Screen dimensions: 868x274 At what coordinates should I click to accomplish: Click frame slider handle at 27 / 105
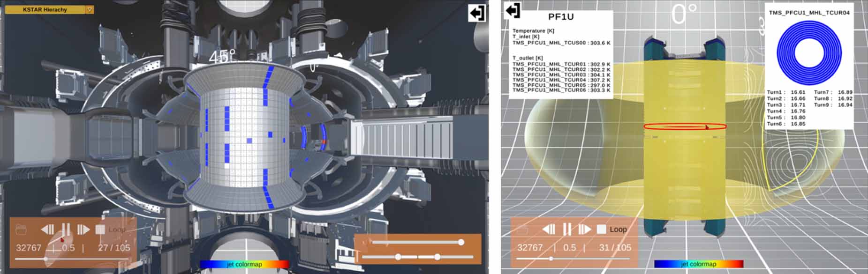pos(46,259)
